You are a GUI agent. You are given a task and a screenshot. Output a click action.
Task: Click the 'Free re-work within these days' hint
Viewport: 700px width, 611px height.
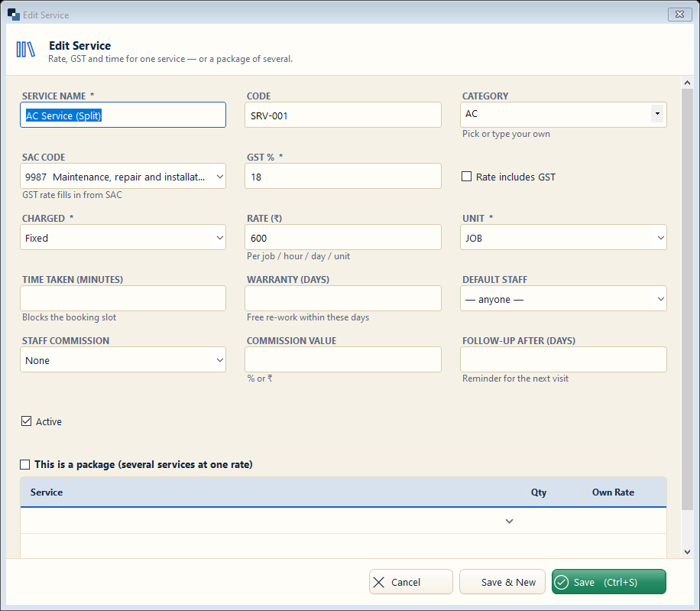tap(308, 317)
